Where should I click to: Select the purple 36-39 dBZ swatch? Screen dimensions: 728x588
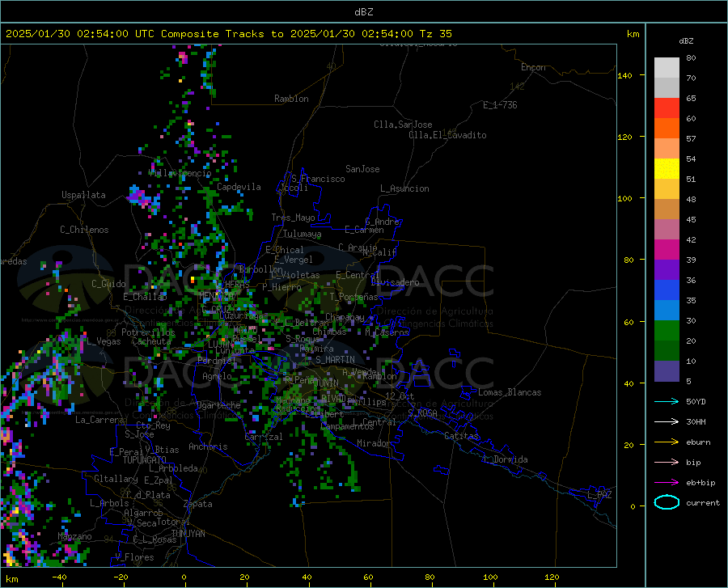[x=667, y=270]
